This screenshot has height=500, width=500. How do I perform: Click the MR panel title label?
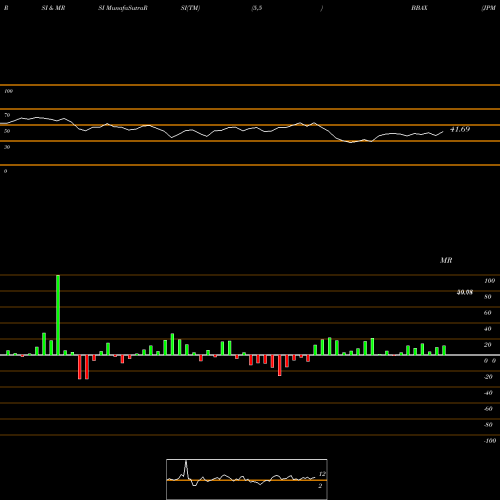(446, 260)
